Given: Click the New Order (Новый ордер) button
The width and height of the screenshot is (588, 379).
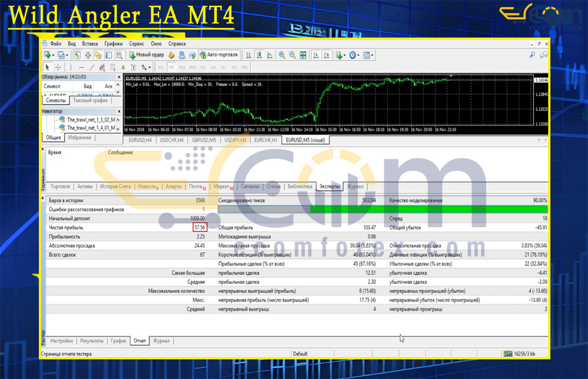Looking at the screenshot, I should click(x=146, y=55).
